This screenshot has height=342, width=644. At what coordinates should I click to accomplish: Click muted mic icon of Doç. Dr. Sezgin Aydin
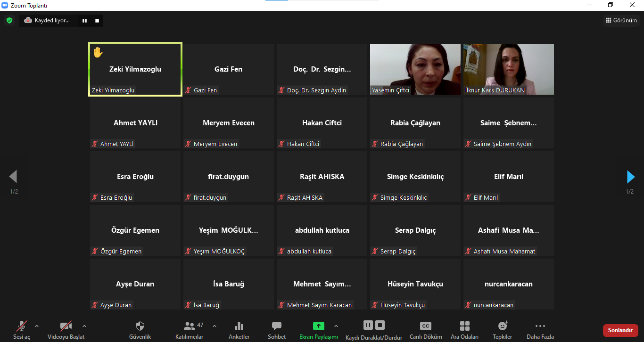tap(282, 90)
